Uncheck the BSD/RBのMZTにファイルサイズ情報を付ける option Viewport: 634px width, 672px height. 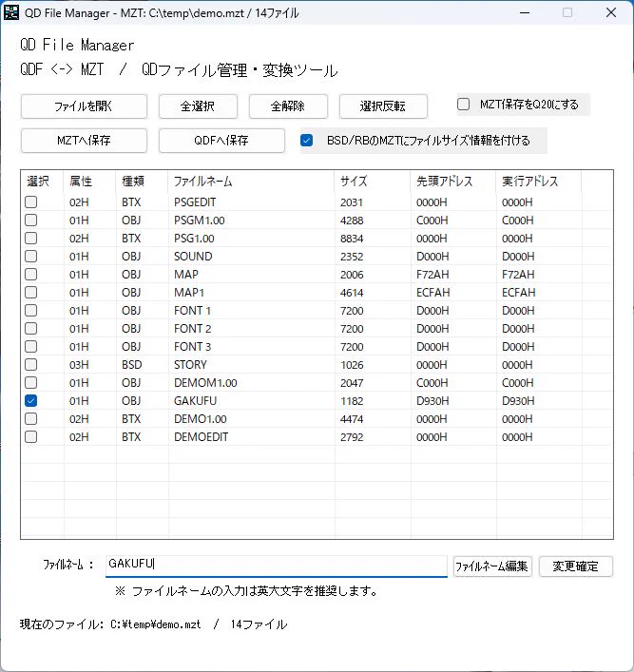point(306,140)
